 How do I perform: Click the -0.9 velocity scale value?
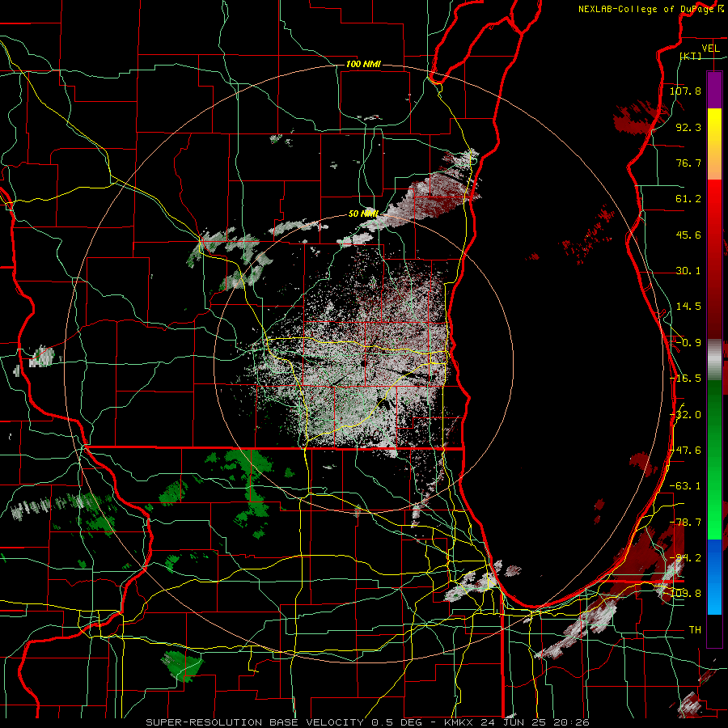tap(688, 343)
